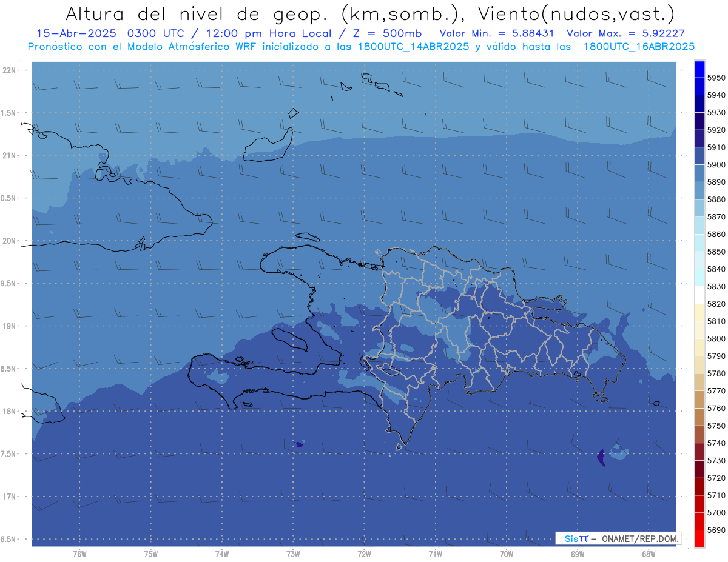Select the level text 'Z = 500mb'

click(x=387, y=33)
